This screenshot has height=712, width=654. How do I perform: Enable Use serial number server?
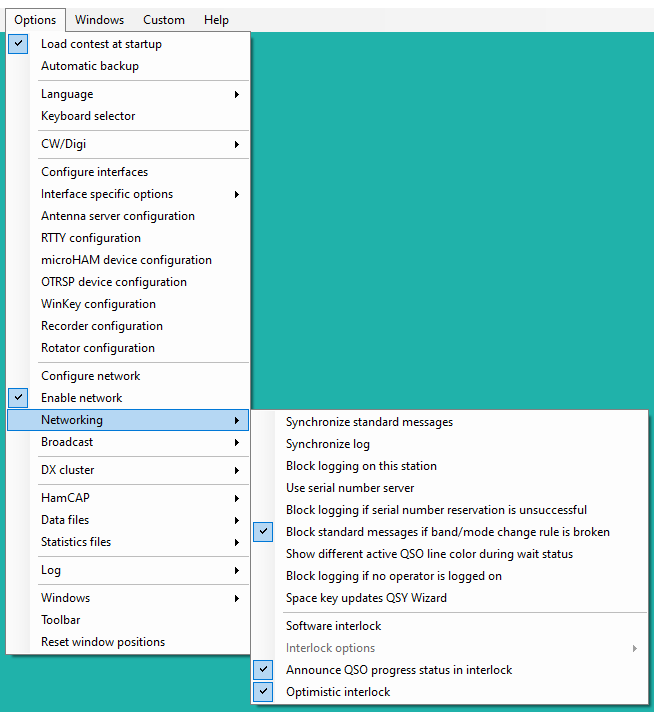click(x=450, y=488)
